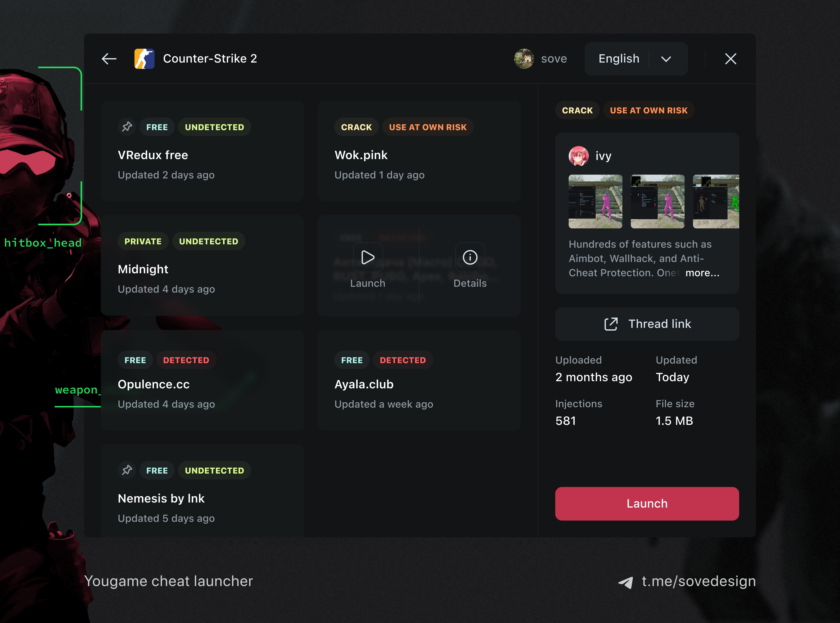Viewport: 840px width, 623px height.
Task: Click the File size 1.5 MB value
Action: coord(674,420)
